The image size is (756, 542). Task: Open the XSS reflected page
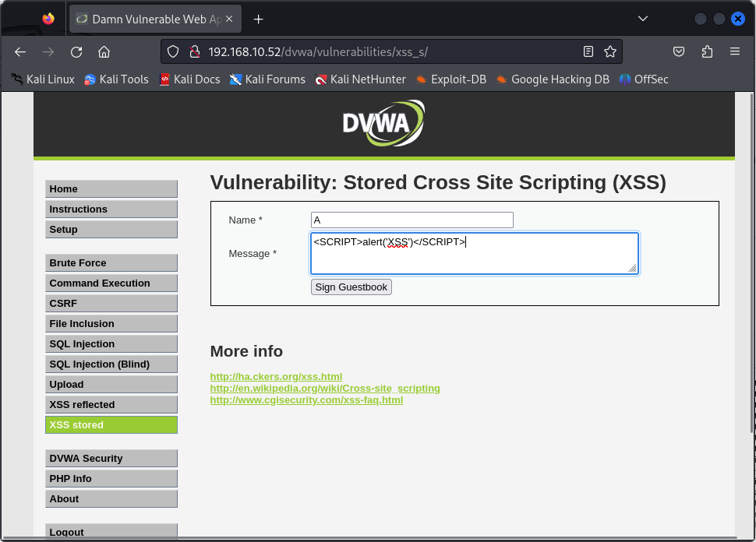pyautogui.click(x=111, y=405)
